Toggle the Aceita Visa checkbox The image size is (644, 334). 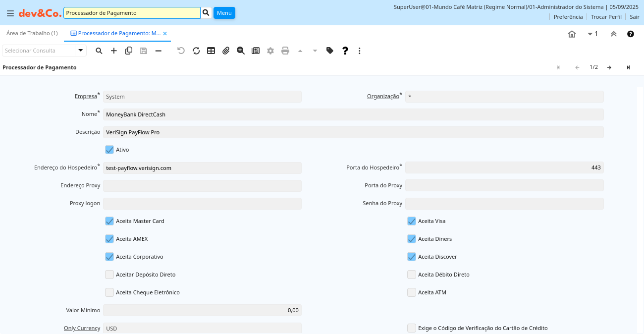[412, 221]
